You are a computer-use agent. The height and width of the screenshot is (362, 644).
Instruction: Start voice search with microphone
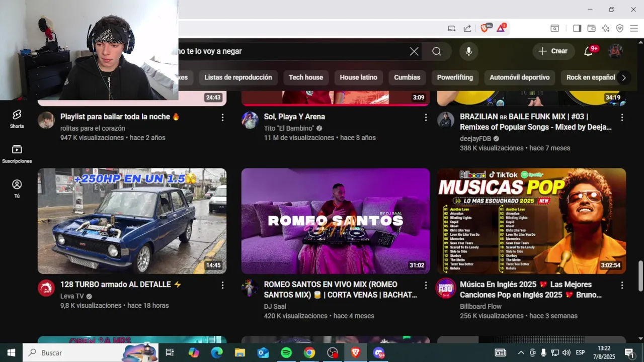pos(469,51)
